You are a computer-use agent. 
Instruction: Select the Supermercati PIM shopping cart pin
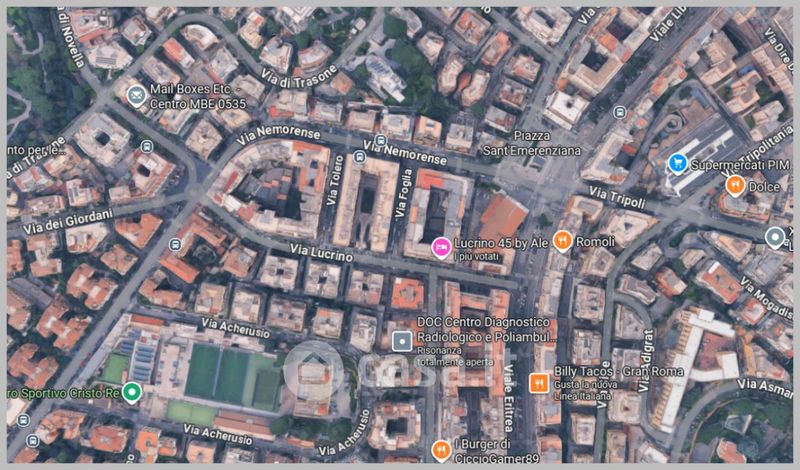[x=677, y=164]
